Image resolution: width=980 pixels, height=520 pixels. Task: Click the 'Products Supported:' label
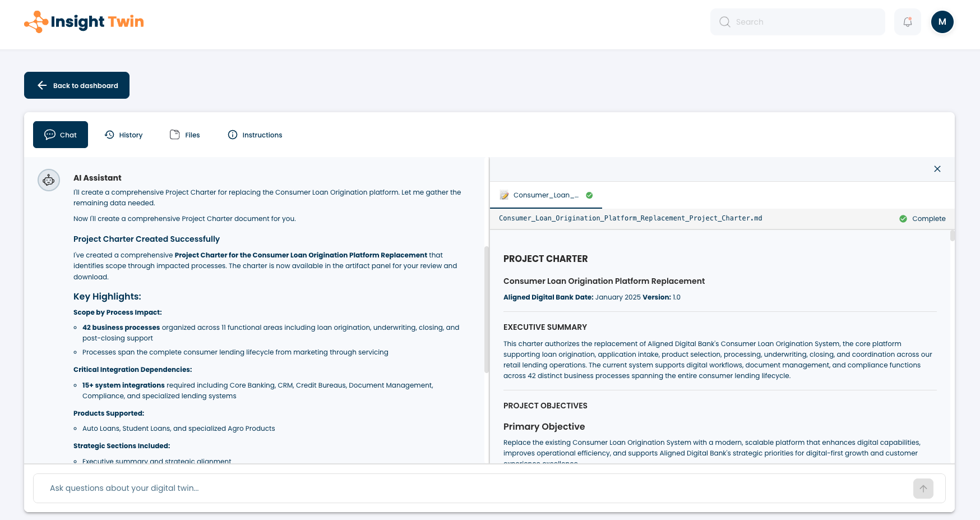pyautogui.click(x=109, y=413)
